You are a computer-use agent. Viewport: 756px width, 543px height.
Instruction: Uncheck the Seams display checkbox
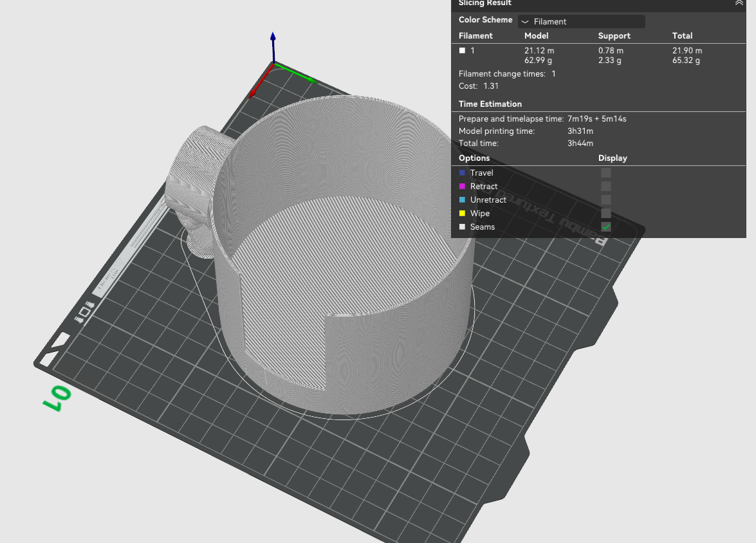coord(606,227)
